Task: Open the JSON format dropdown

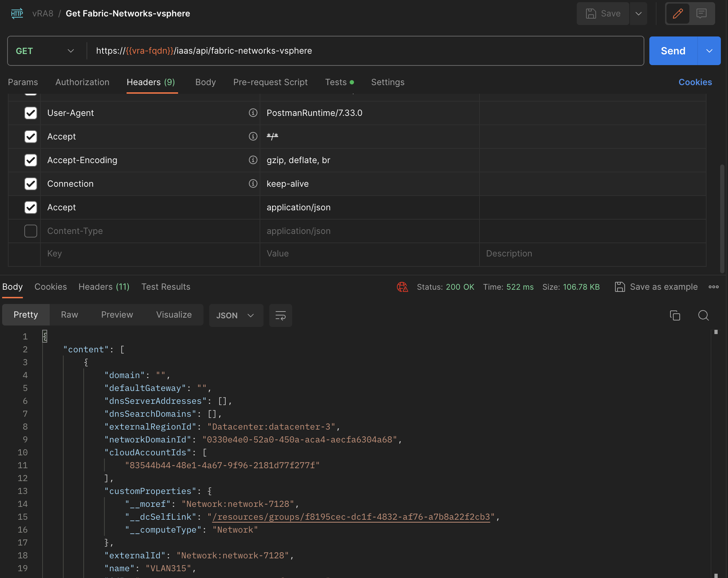Action: point(236,315)
